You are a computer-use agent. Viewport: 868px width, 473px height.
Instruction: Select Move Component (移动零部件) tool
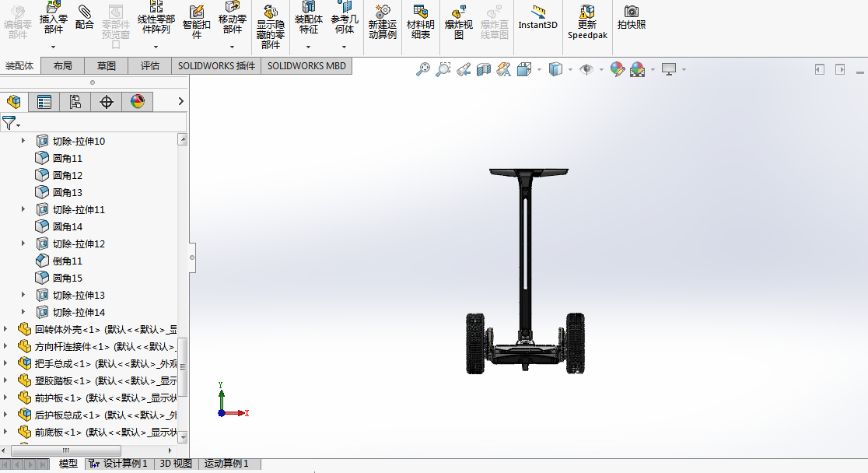click(x=232, y=18)
